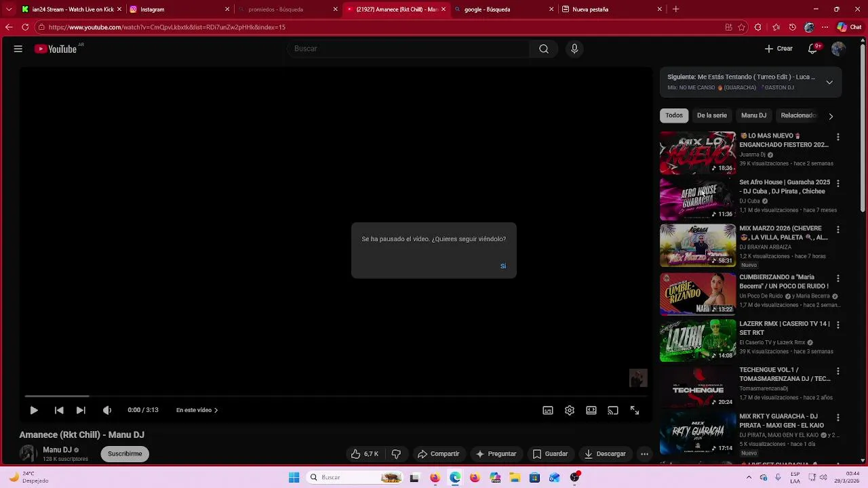Click the search magnifier button
This screenshot has width=868, height=488.
point(544,49)
